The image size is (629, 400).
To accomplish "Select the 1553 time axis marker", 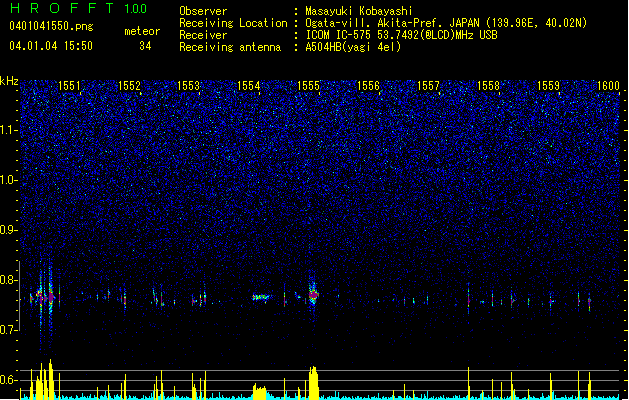I will [189, 86].
